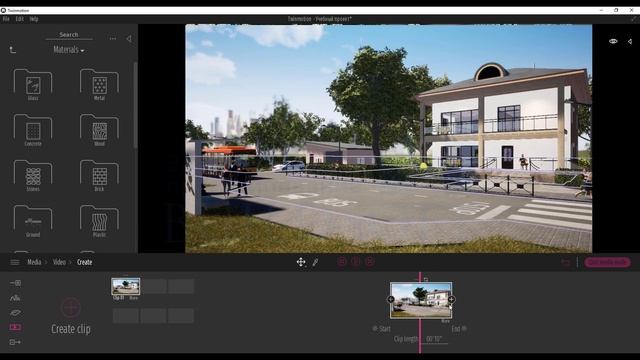Click the pink rounded button in toolbar
Screen dimensions: 640x360
pyautogui.click(x=607, y=262)
